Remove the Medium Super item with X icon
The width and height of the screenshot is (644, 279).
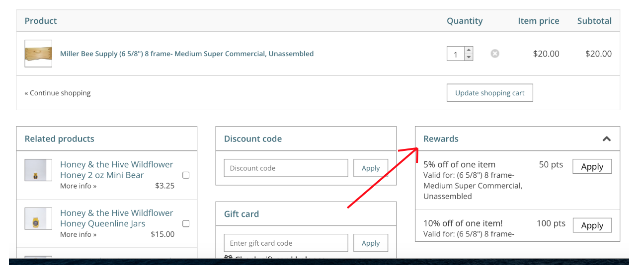[x=495, y=54]
